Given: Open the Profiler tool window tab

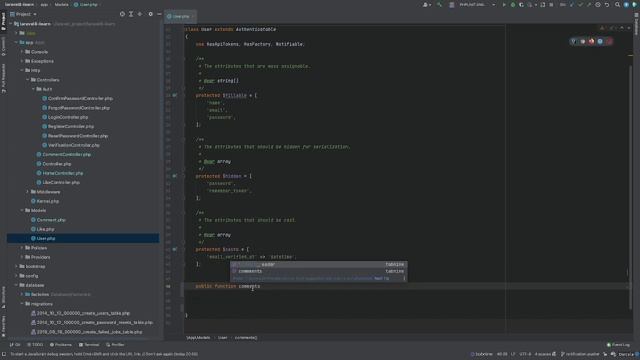Looking at the screenshot, I should coord(115,345).
